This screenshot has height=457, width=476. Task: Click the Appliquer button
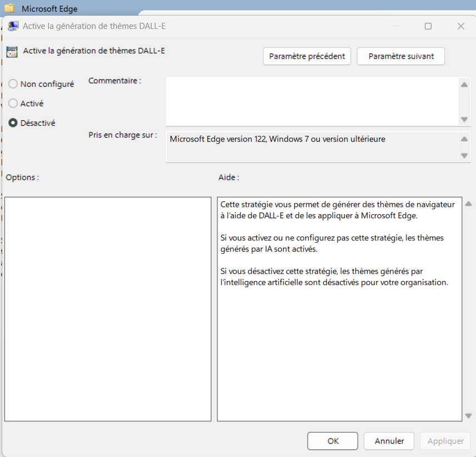[x=445, y=441]
